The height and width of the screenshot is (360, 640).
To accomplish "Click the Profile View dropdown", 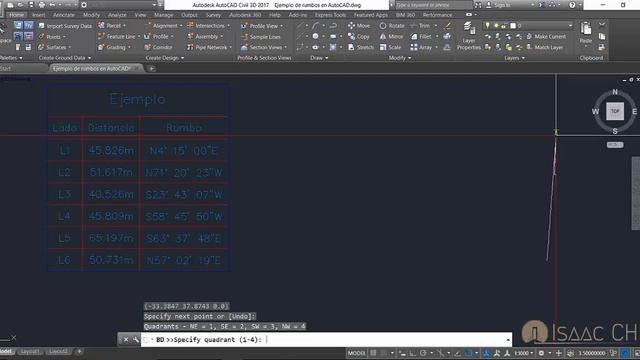I will (x=262, y=26).
